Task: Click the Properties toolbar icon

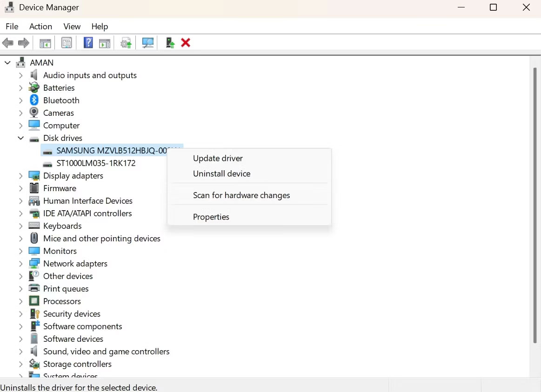Action: pyautogui.click(x=66, y=42)
